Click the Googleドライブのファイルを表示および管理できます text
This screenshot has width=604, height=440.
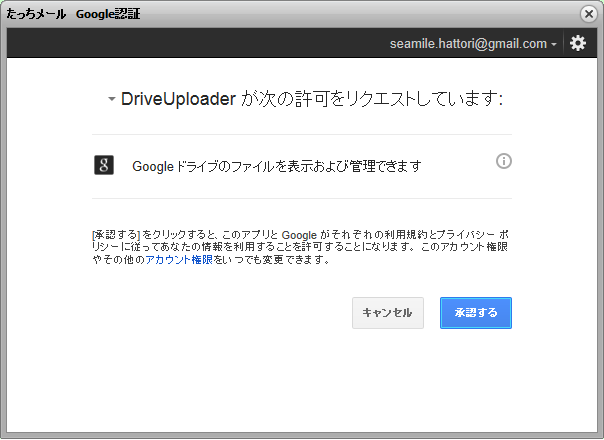(277, 166)
